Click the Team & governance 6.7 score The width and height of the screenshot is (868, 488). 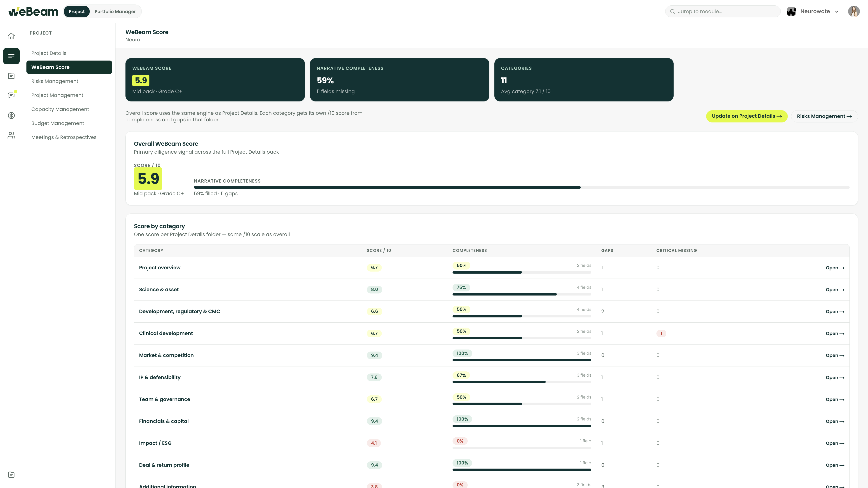(374, 399)
